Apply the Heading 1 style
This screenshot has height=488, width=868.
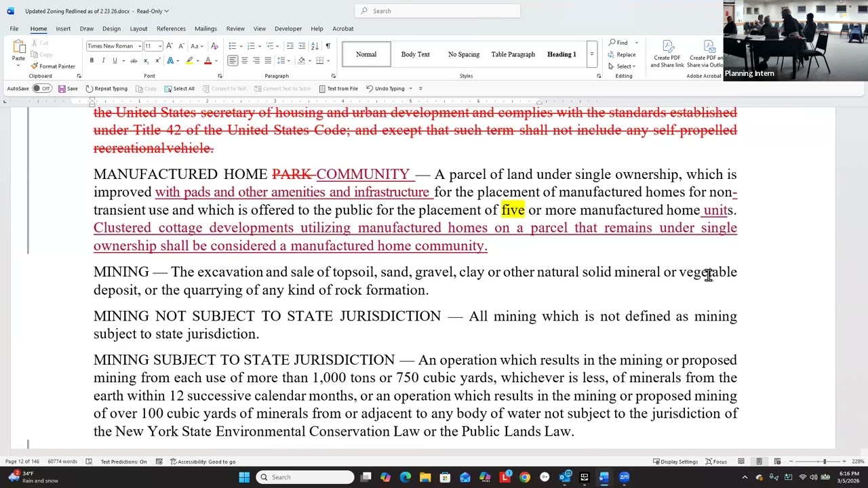(x=561, y=54)
